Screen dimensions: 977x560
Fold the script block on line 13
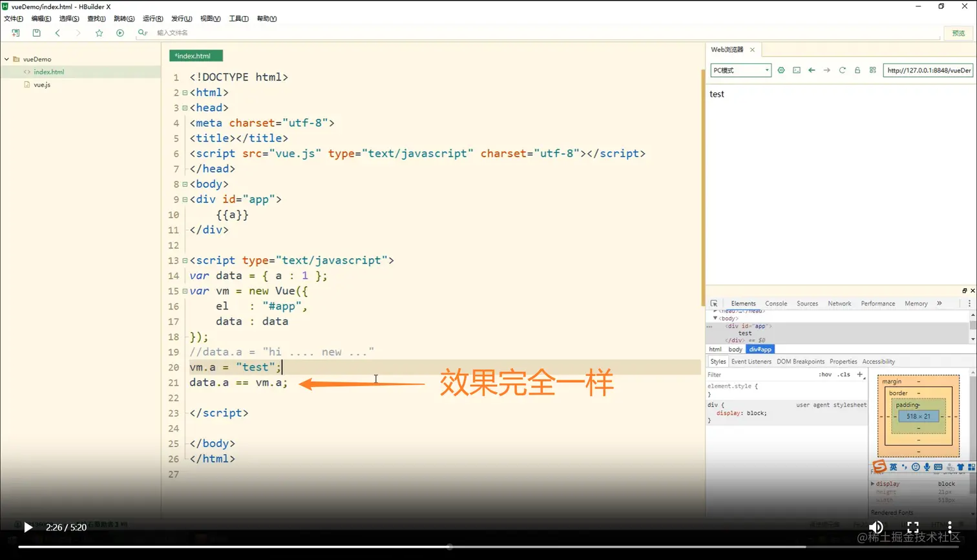click(x=185, y=261)
